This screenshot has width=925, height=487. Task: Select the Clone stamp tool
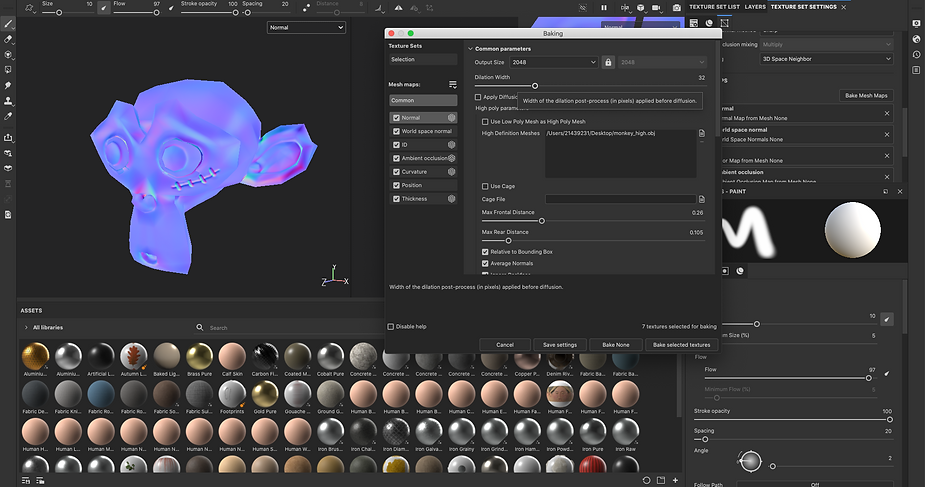pos(8,101)
